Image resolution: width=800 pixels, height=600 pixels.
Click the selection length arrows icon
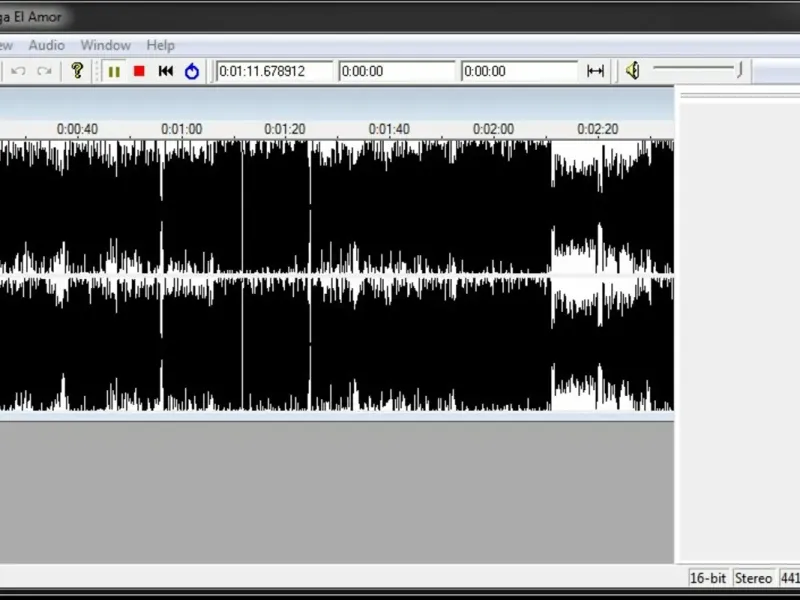[x=595, y=71]
